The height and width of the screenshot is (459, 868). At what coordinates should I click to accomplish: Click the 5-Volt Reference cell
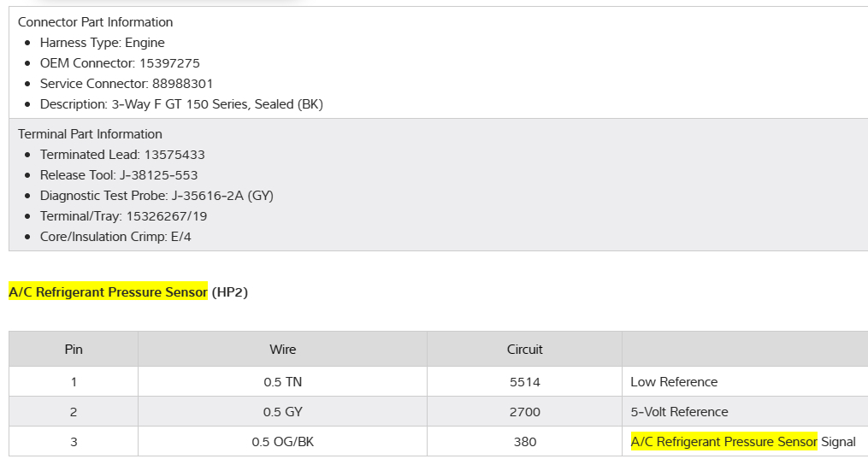(x=679, y=412)
